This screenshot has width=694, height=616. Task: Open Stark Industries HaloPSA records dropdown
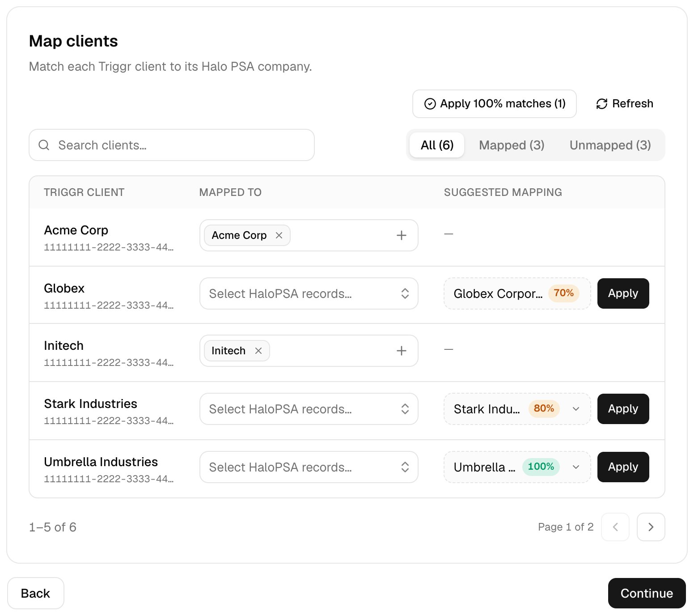point(309,409)
